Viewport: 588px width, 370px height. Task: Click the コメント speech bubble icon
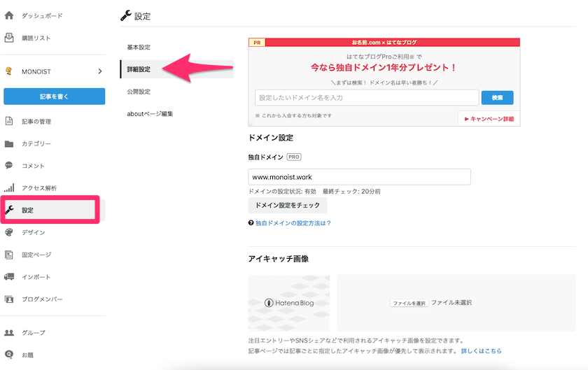[9, 165]
